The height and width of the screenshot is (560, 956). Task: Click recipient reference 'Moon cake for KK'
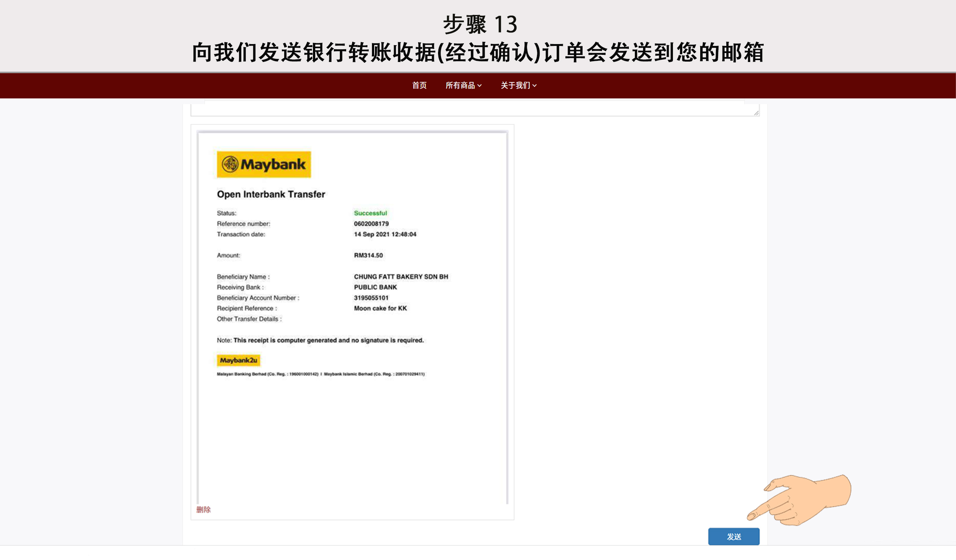click(381, 308)
